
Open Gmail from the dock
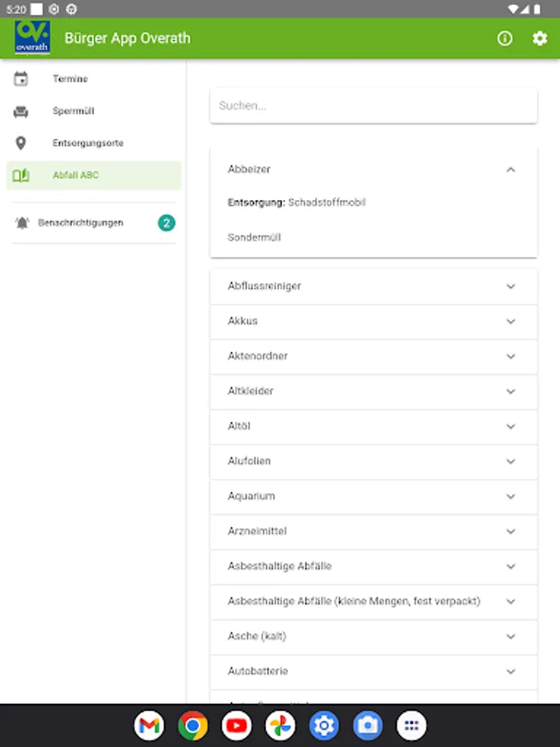149,726
